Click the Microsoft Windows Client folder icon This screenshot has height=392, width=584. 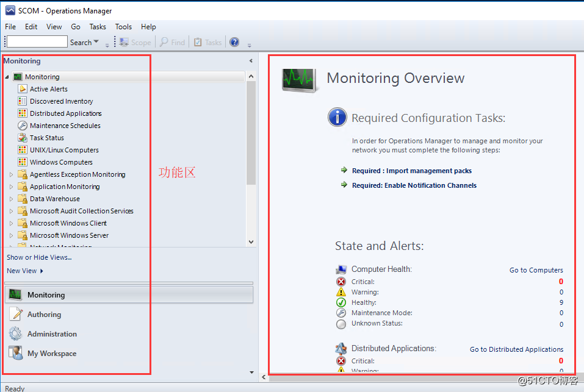23,223
